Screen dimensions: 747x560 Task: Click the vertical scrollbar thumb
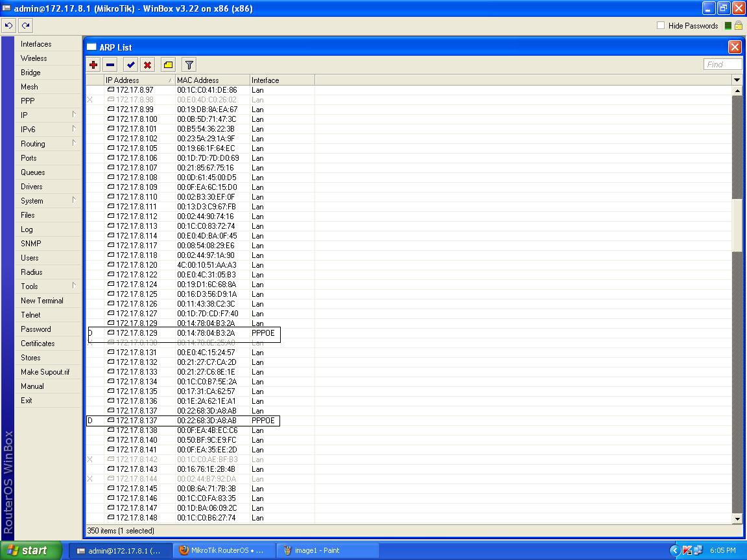(737, 225)
